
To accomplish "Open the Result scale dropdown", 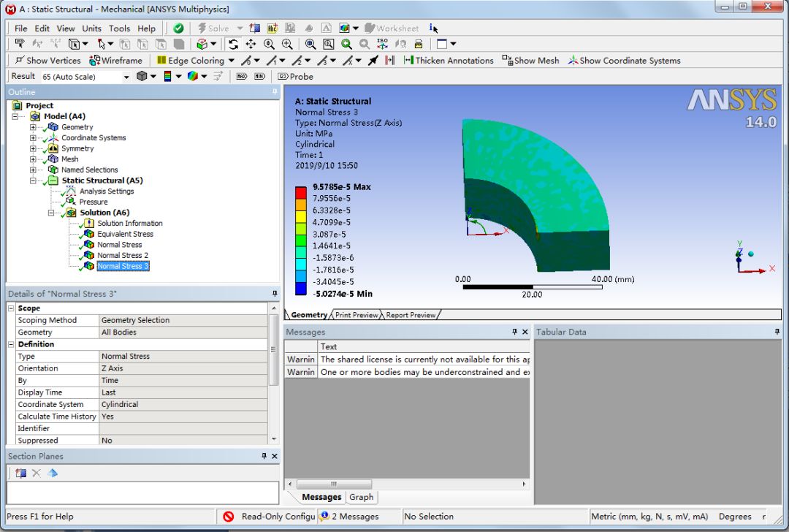I will [x=126, y=77].
